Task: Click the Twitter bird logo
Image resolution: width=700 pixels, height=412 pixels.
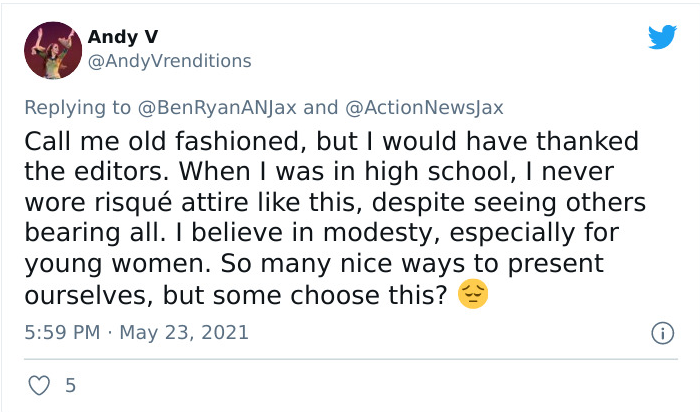Action: 662,38
